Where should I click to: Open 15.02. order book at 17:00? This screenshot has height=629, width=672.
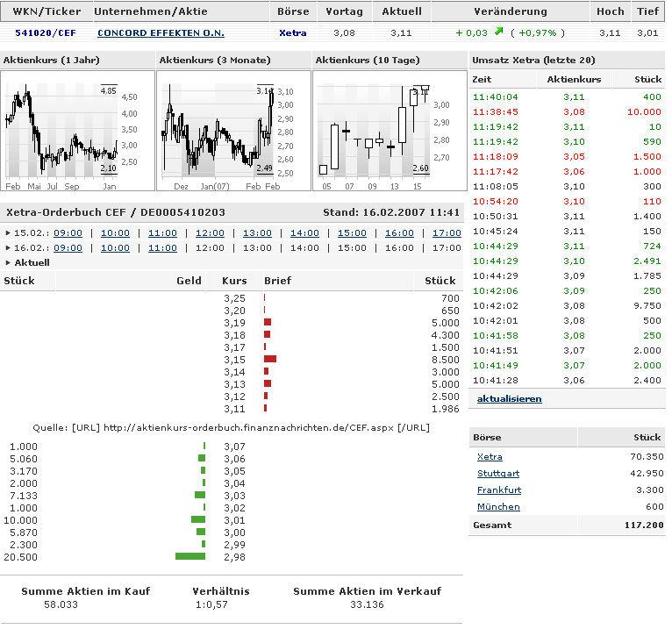tap(447, 233)
